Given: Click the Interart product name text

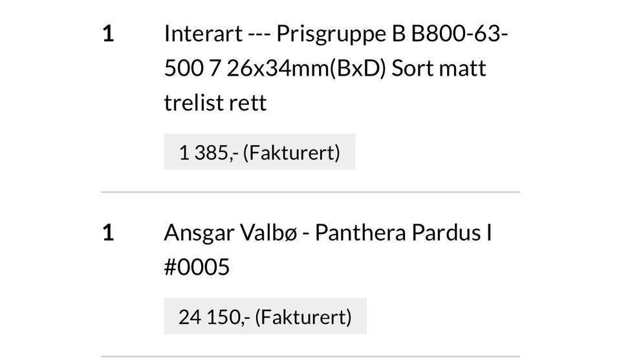Looking at the screenshot, I should (x=203, y=34).
